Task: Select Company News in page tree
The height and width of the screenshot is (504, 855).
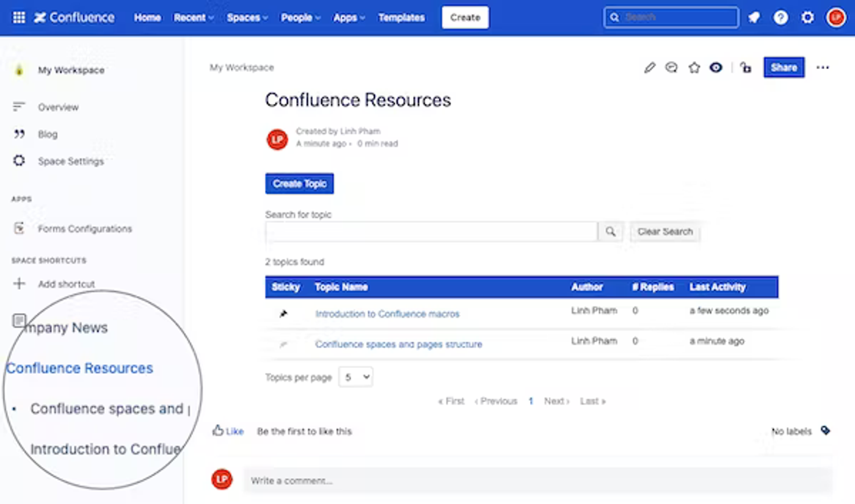Action: (x=65, y=328)
